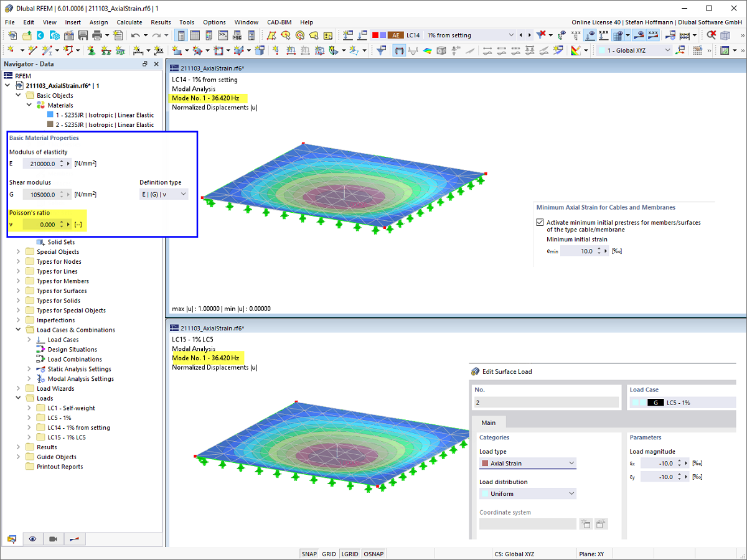
Task: Click the dimension tool icon
Action: (x=137, y=50)
